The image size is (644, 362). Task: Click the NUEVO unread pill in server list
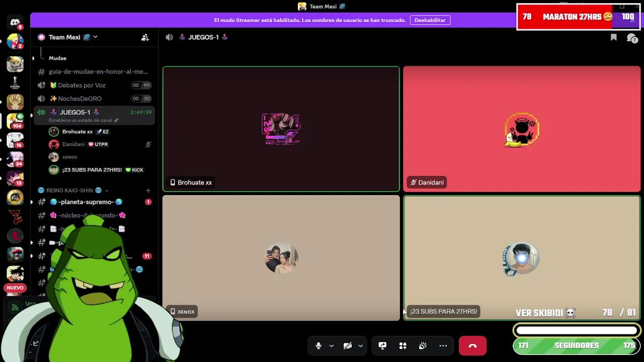click(x=15, y=288)
